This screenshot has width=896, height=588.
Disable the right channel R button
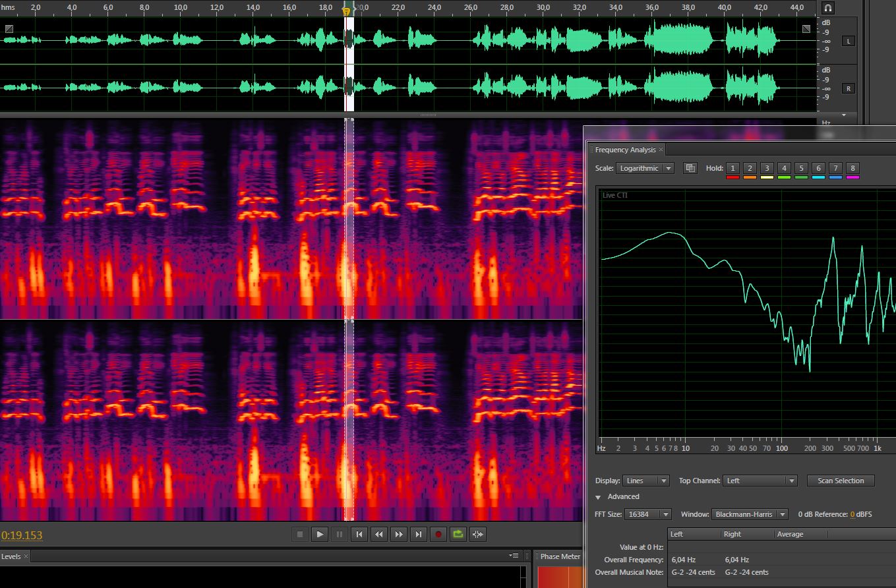pyautogui.click(x=848, y=88)
